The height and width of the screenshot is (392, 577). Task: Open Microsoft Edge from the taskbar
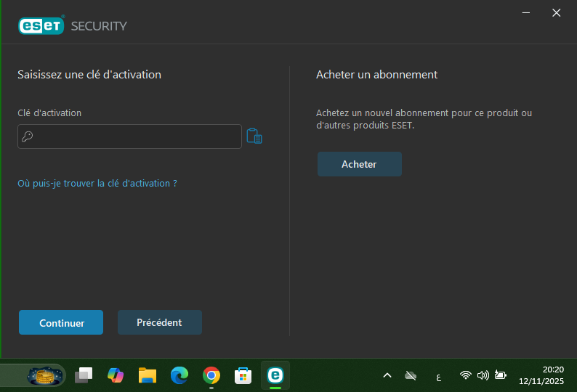pyautogui.click(x=179, y=375)
